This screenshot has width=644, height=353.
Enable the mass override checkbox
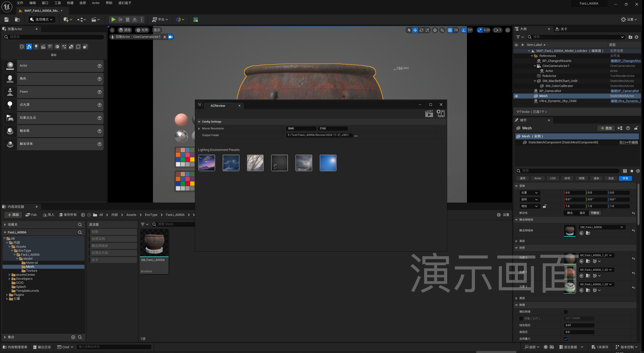521,319
